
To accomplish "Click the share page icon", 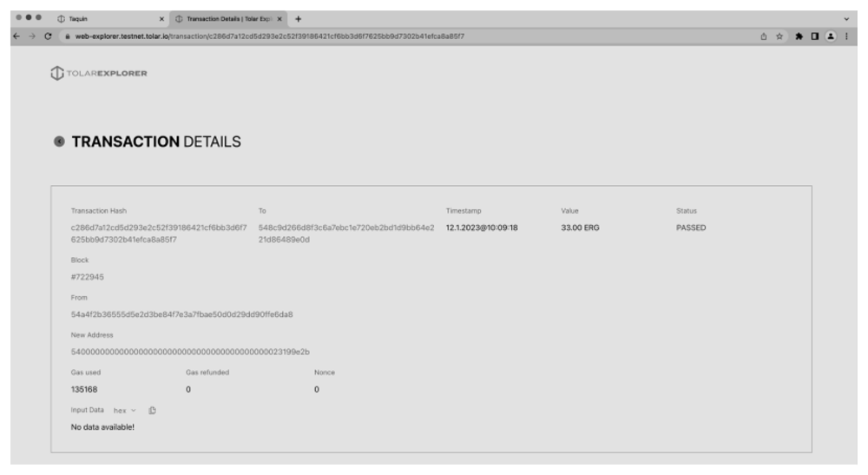I will (763, 36).
